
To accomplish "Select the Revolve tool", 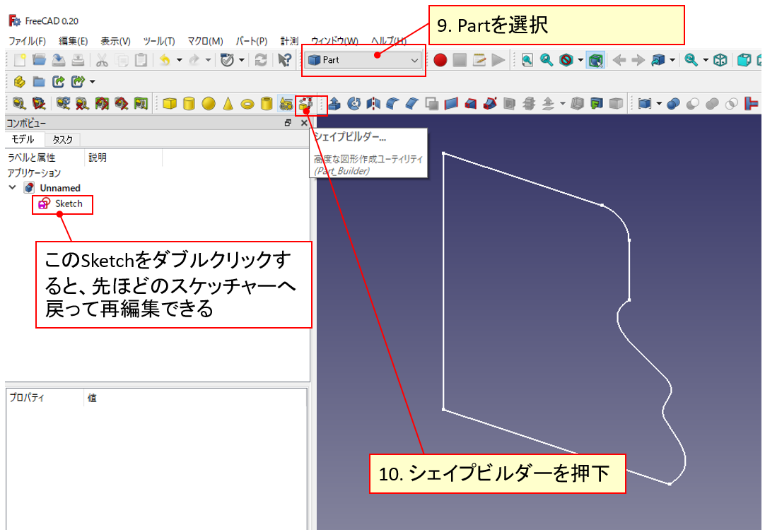I will pos(354,103).
